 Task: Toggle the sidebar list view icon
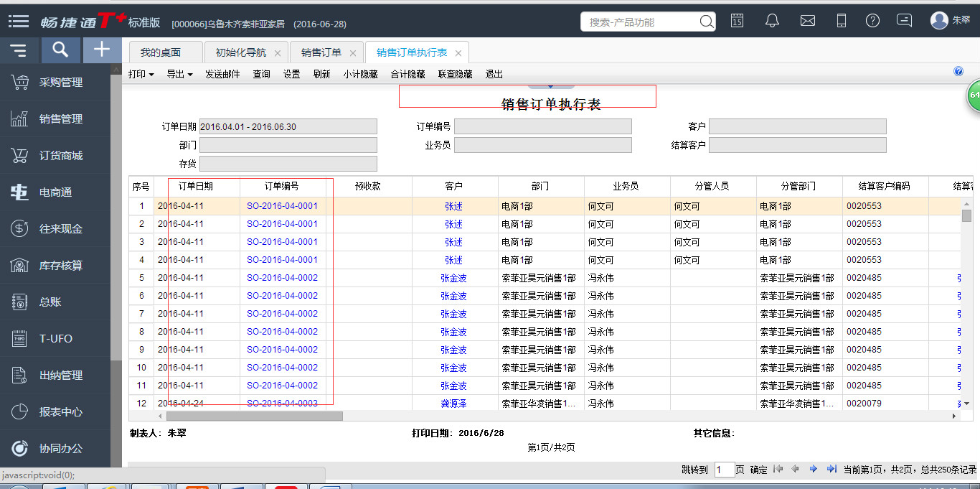pyautogui.click(x=19, y=50)
